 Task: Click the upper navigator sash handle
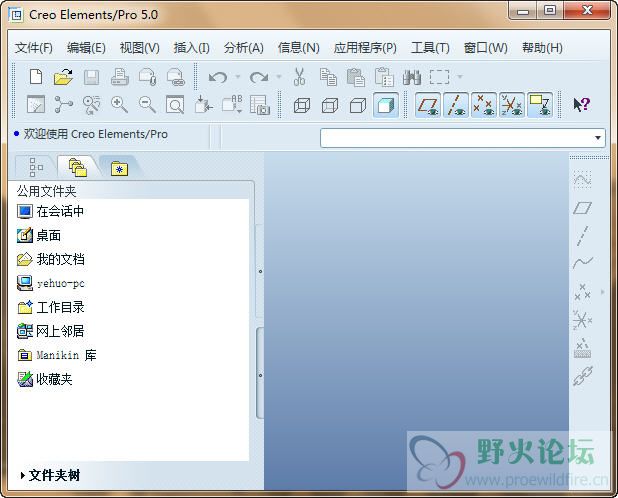[260, 271]
